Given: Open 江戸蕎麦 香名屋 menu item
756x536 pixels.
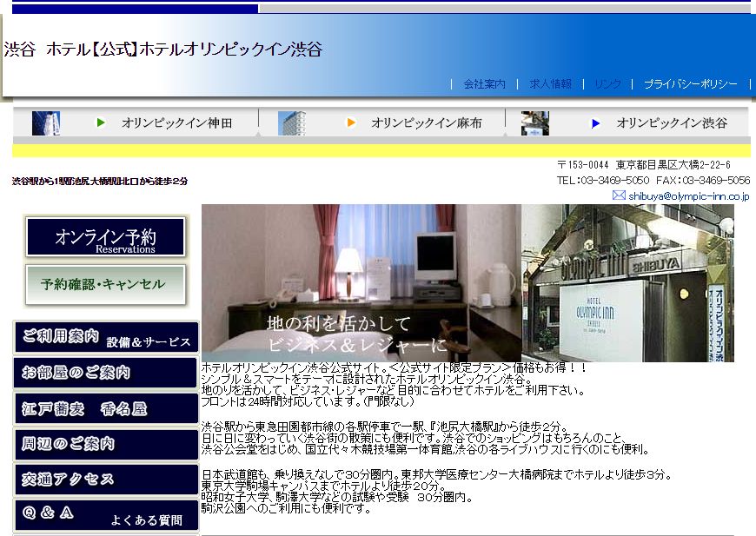Looking at the screenshot, I should coord(106,408).
